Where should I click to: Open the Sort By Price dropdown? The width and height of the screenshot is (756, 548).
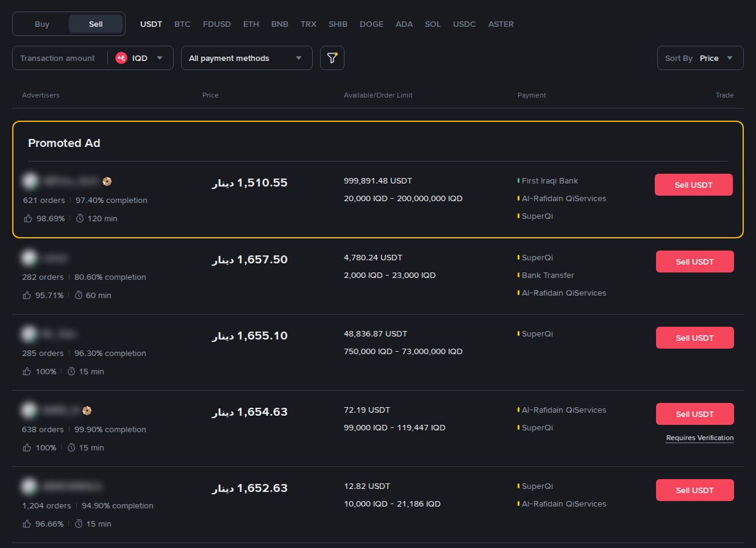coord(701,58)
